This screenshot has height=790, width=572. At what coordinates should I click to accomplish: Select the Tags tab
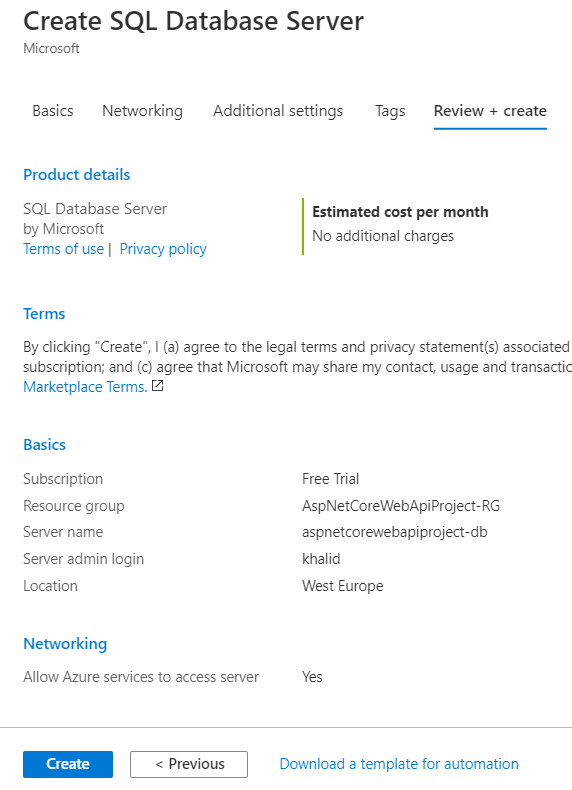(x=390, y=111)
